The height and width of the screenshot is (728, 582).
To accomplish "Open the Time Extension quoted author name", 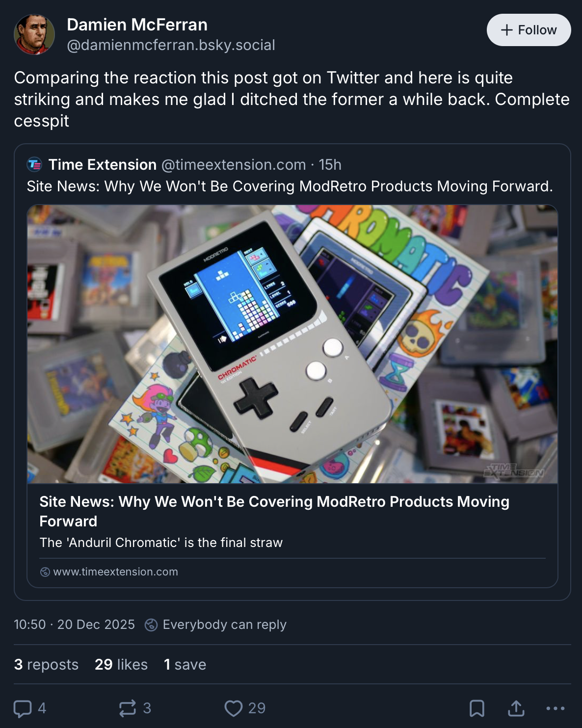I will (x=103, y=165).
